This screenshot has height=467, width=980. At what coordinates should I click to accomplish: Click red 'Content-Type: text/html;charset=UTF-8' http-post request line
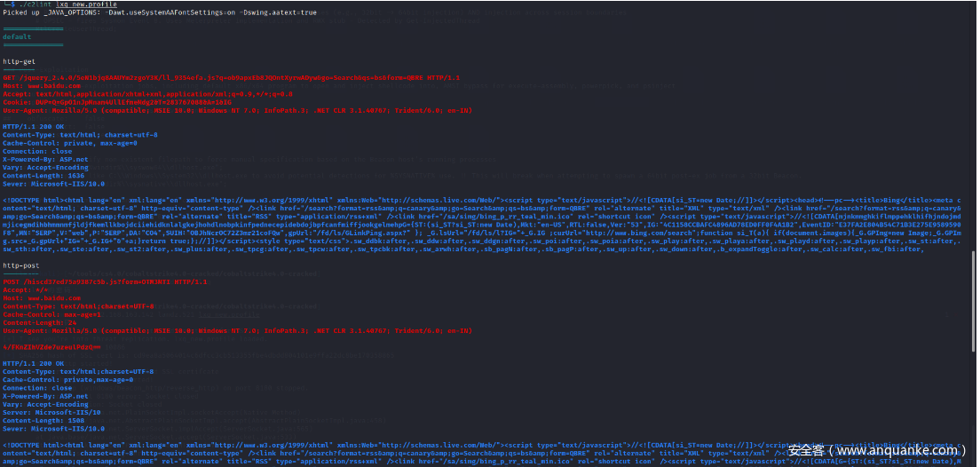point(78,306)
